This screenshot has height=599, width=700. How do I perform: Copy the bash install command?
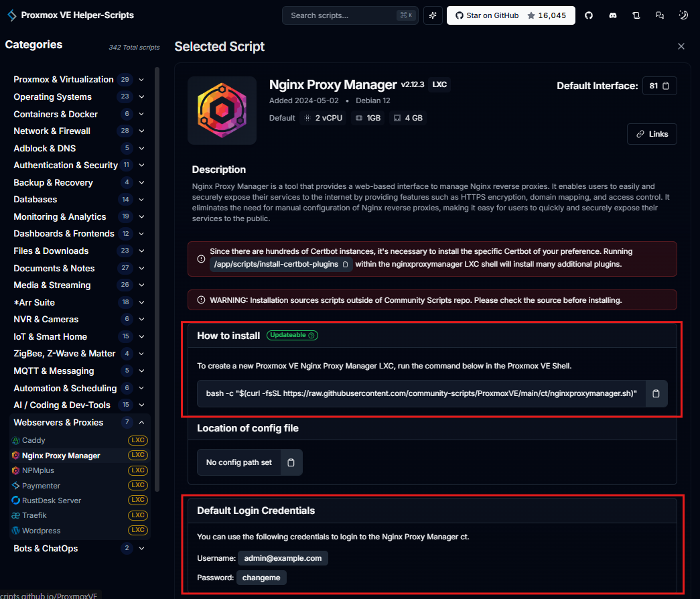(656, 393)
